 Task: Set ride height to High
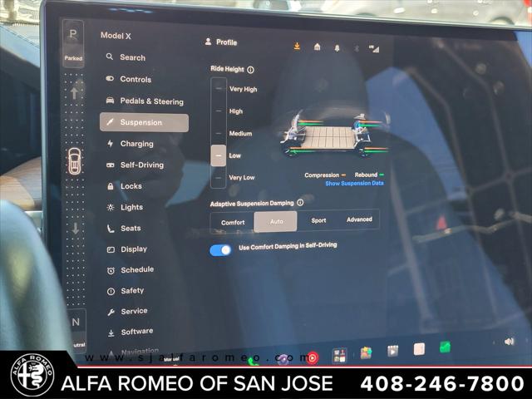coord(236,111)
